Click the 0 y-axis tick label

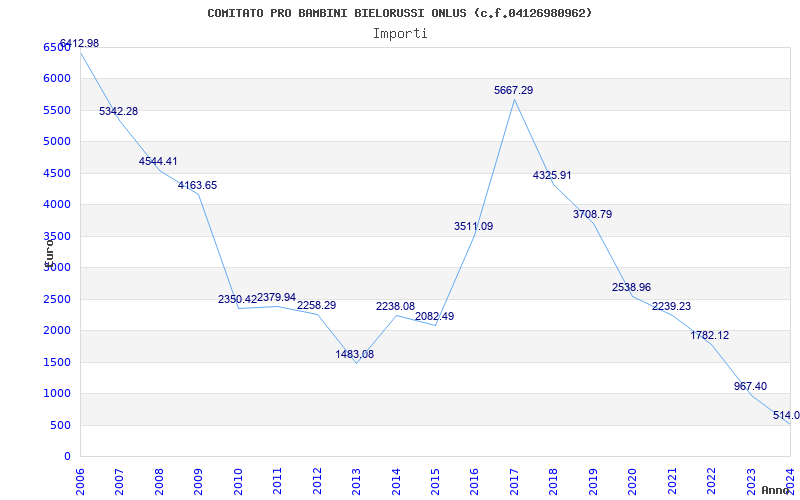coord(67,457)
